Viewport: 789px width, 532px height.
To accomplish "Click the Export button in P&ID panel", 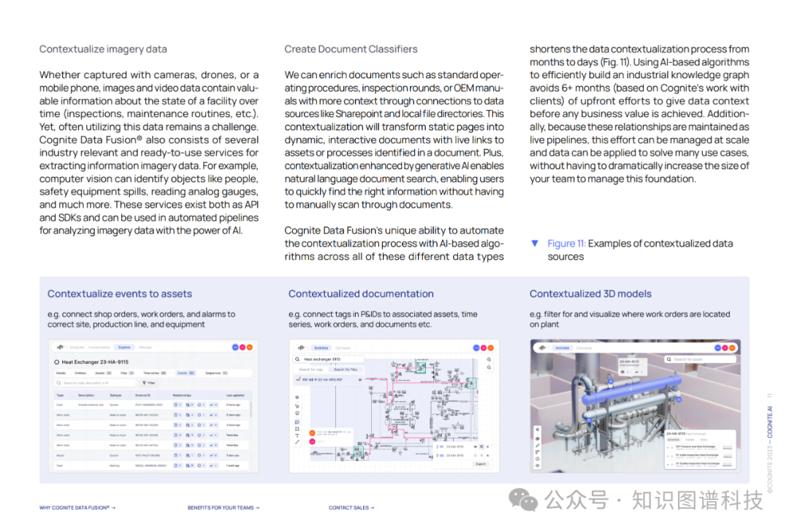I will (x=481, y=463).
